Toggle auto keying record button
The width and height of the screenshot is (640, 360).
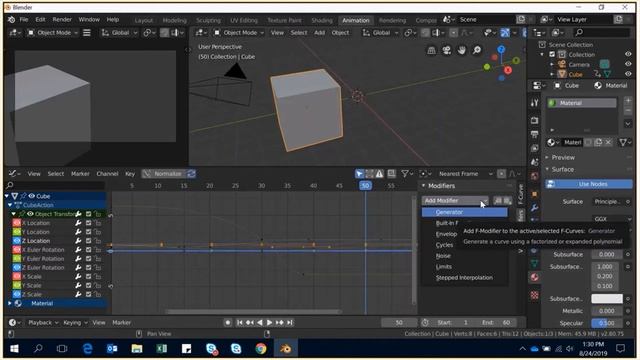tap(228, 322)
